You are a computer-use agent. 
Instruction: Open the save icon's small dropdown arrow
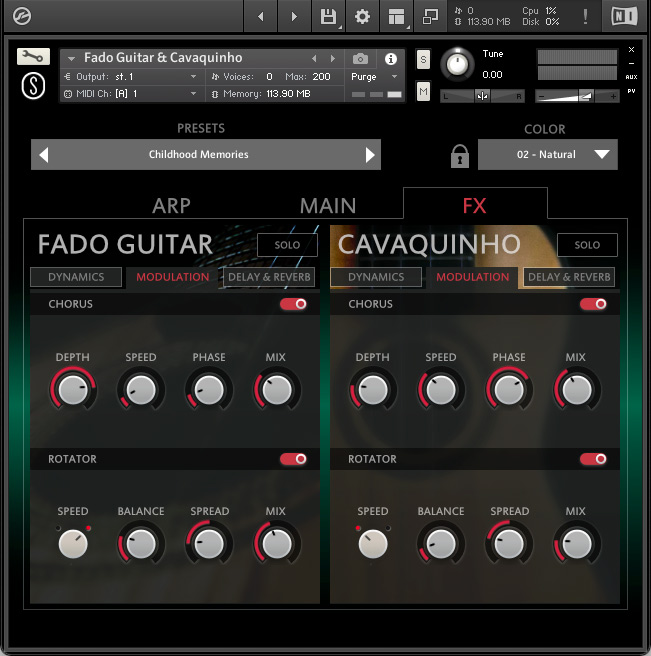(x=340, y=28)
